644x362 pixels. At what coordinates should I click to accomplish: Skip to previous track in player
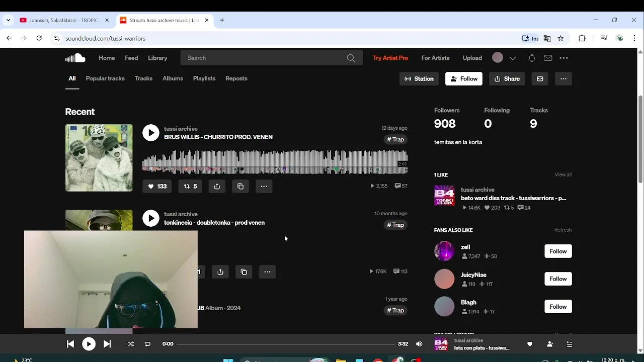70,344
